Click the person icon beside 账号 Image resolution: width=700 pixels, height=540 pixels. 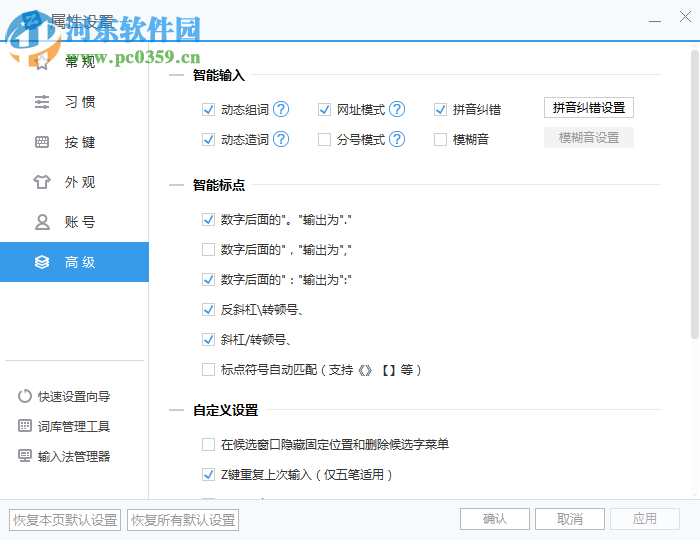pyautogui.click(x=42, y=222)
